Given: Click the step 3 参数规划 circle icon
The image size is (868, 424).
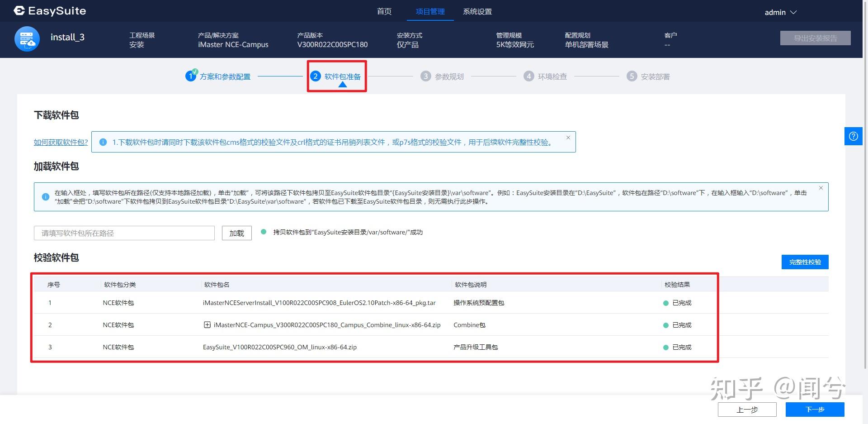Looking at the screenshot, I should point(425,76).
